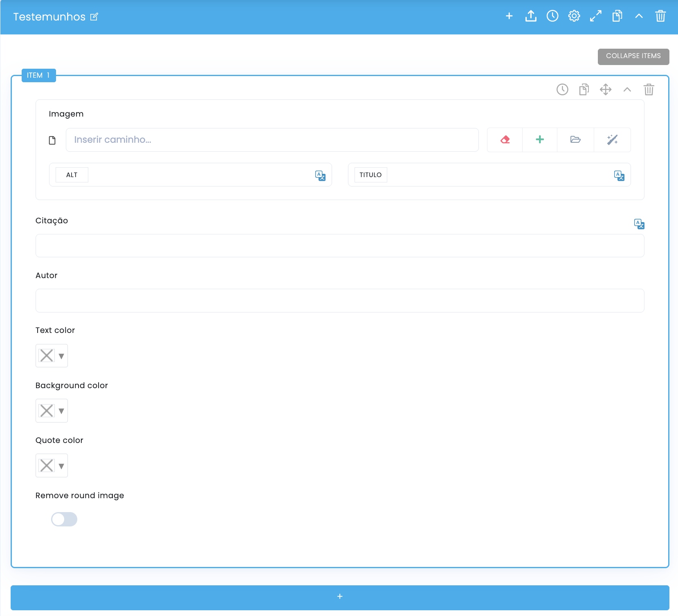Click the move arrows icon on Item 1
The image size is (678, 616).
(x=606, y=90)
